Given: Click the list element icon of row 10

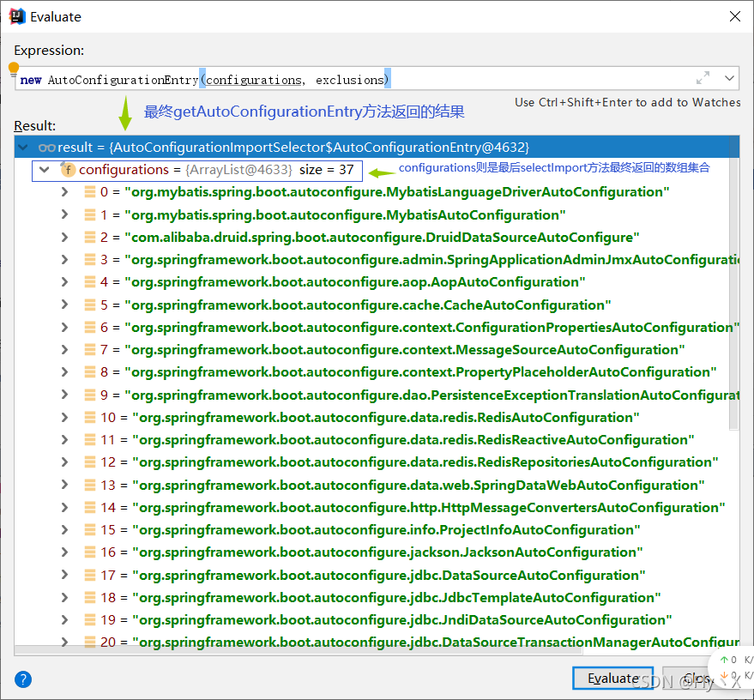Looking at the screenshot, I should click(90, 417).
